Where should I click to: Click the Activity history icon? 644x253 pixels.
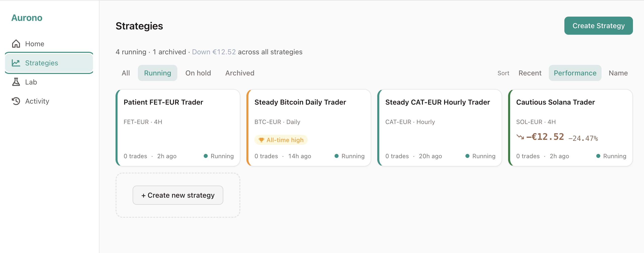(x=16, y=101)
